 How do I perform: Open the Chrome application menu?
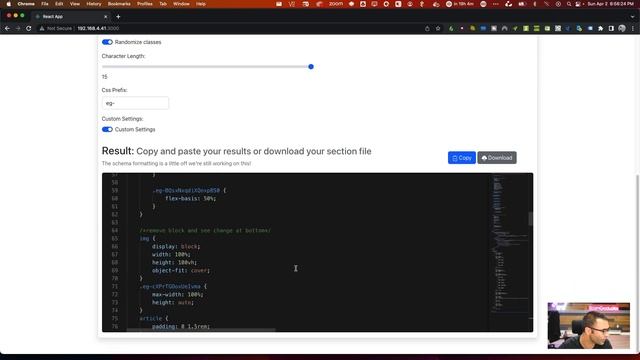tap(26, 4)
